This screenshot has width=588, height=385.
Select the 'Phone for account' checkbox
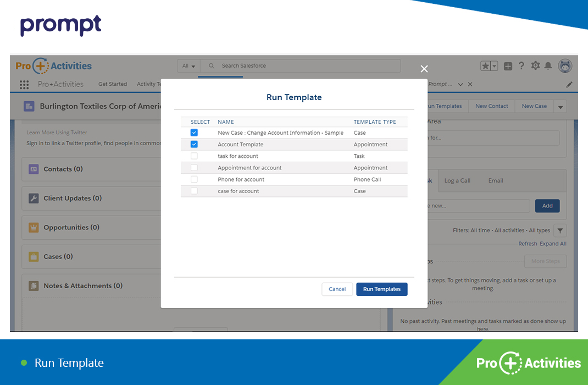point(194,179)
